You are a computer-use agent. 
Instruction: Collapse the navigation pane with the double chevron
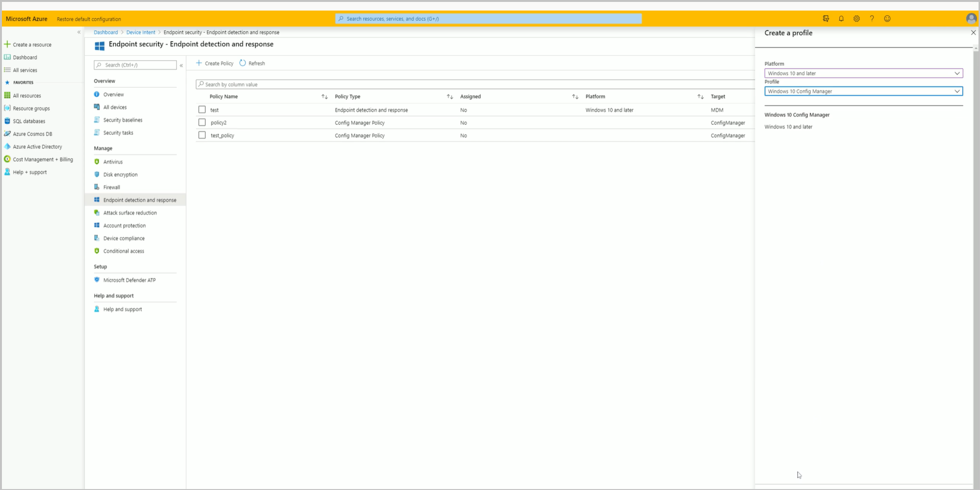(181, 65)
